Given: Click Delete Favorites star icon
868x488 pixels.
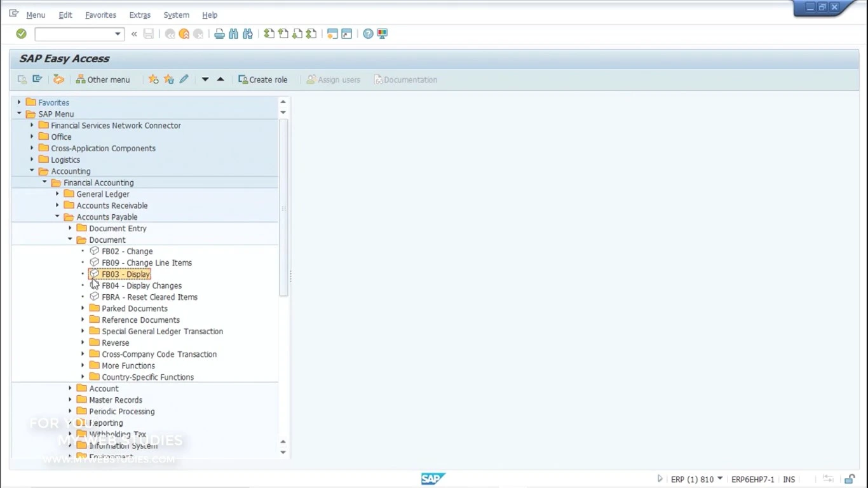Looking at the screenshot, I should [x=168, y=79].
